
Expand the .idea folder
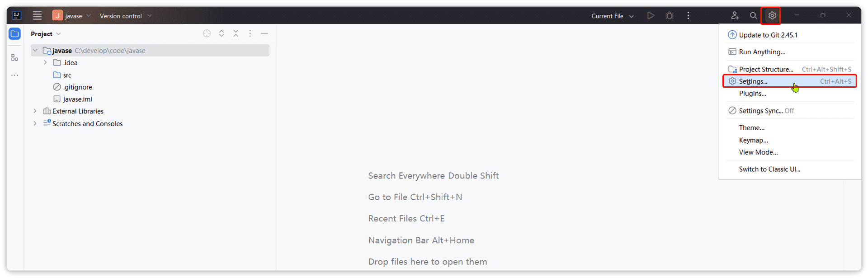coord(45,62)
